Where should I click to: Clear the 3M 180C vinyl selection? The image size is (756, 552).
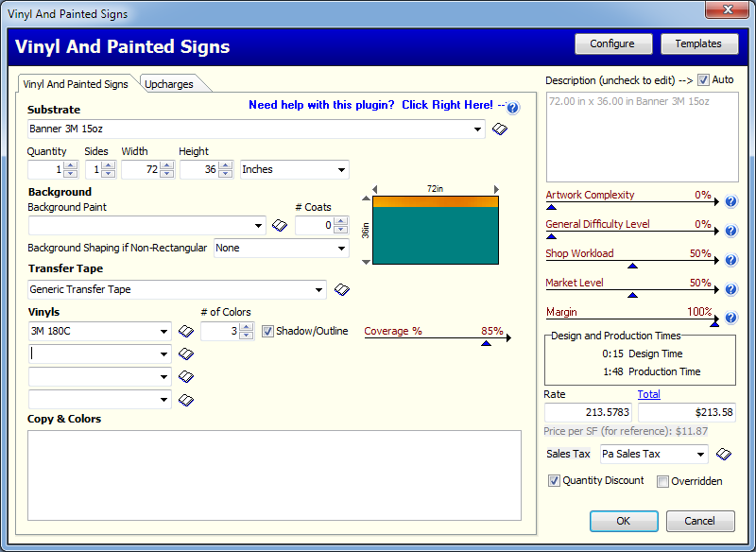185,332
